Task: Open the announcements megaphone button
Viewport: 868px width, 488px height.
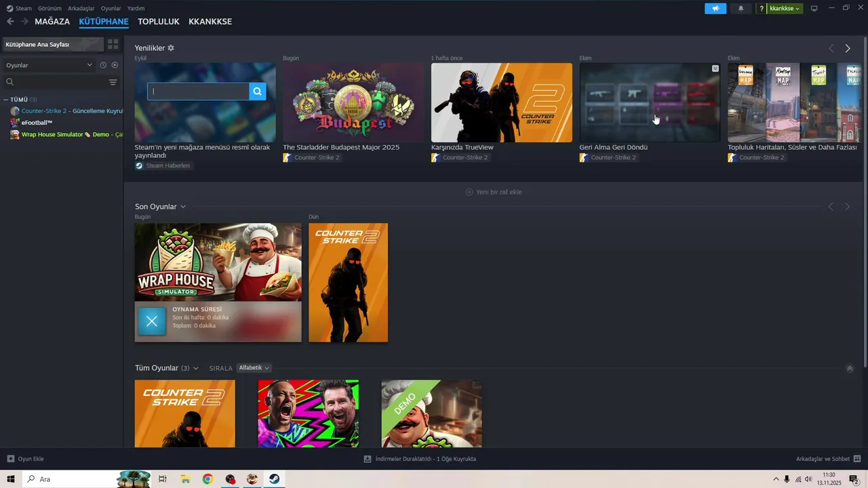Action: coord(715,8)
